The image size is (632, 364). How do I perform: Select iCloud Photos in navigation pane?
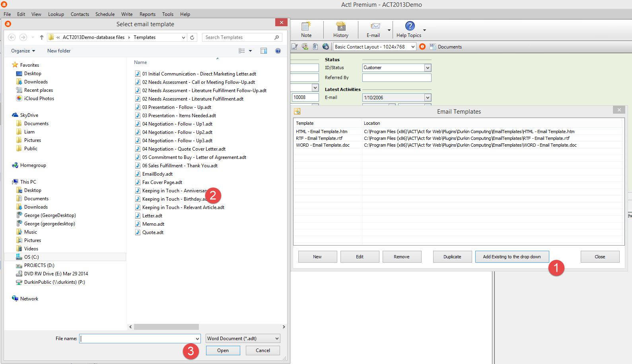(39, 99)
